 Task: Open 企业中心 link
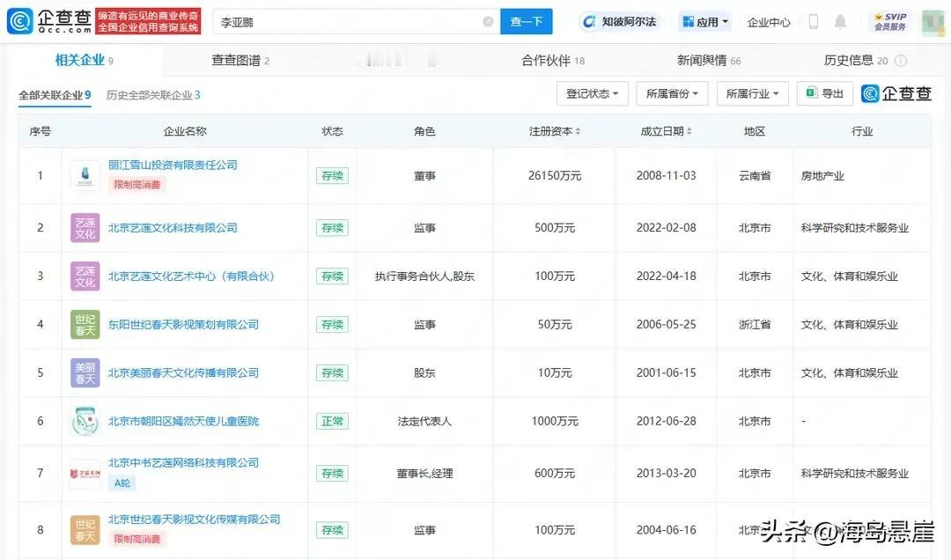pos(769,22)
